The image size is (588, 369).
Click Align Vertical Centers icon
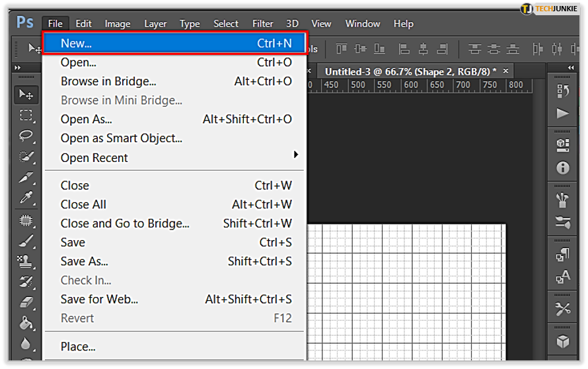pos(360,49)
